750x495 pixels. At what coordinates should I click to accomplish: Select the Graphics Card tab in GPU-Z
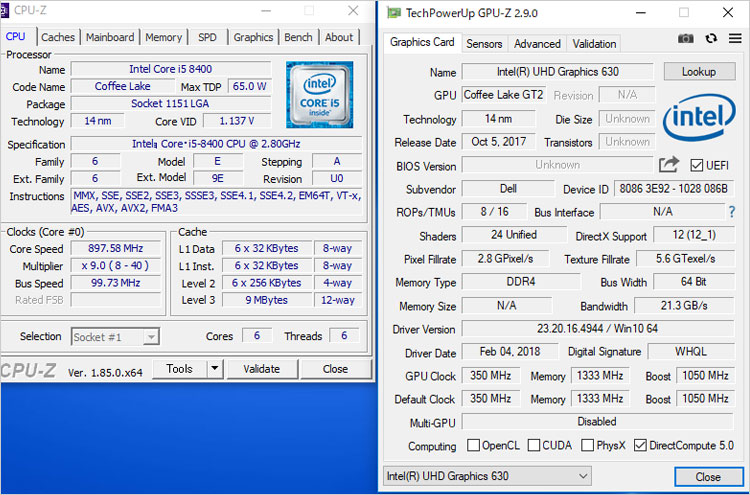click(422, 42)
